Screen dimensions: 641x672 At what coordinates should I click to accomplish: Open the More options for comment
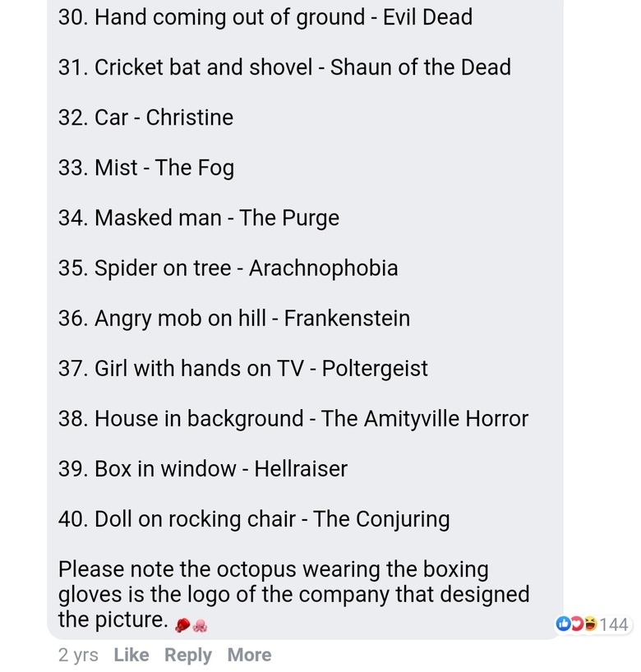tap(249, 655)
